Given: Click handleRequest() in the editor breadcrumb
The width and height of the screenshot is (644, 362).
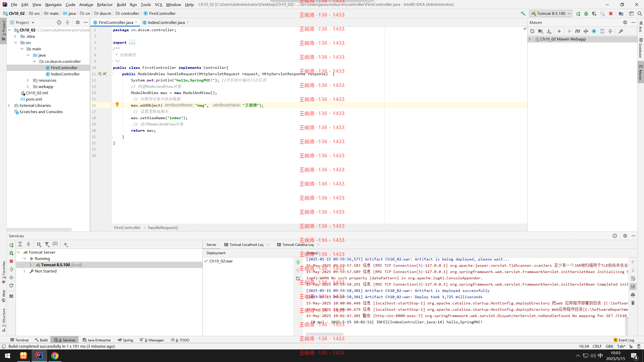Looking at the screenshot, I should click(x=163, y=228).
